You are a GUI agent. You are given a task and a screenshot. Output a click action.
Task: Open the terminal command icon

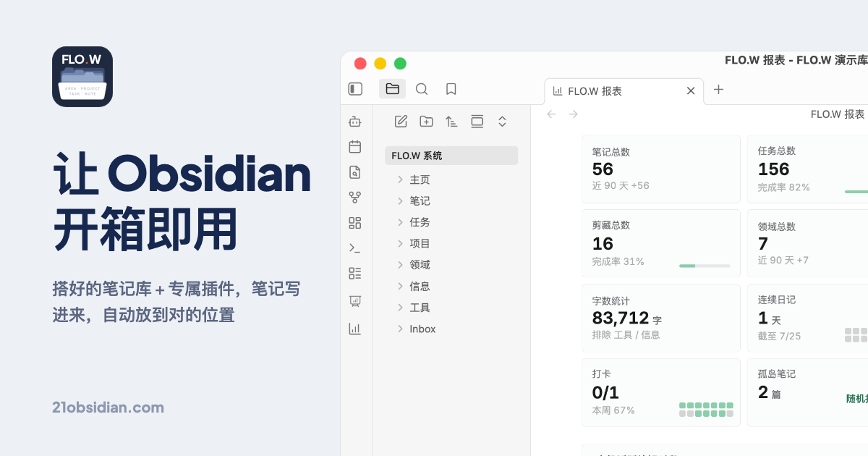tap(354, 248)
